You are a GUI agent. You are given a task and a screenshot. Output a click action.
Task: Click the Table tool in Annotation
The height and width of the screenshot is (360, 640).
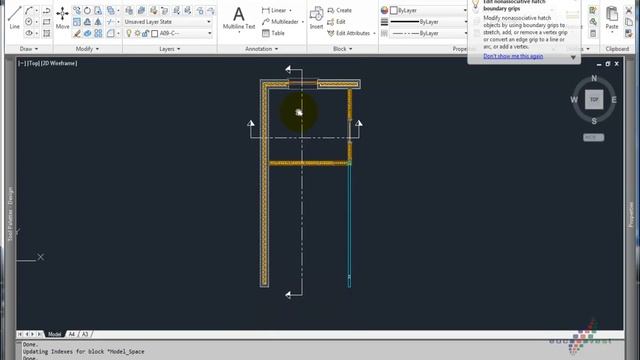coord(273,33)
